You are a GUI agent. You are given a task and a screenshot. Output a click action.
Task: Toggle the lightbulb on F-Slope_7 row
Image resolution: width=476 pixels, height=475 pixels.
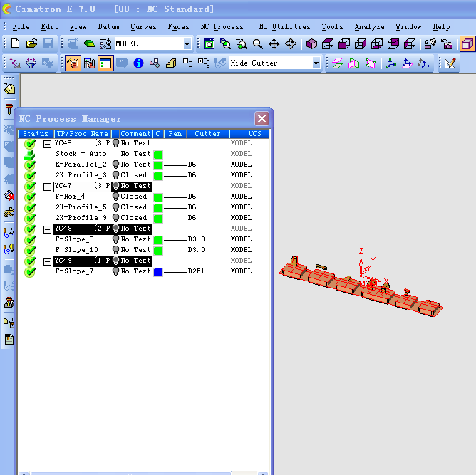(115, 271)
